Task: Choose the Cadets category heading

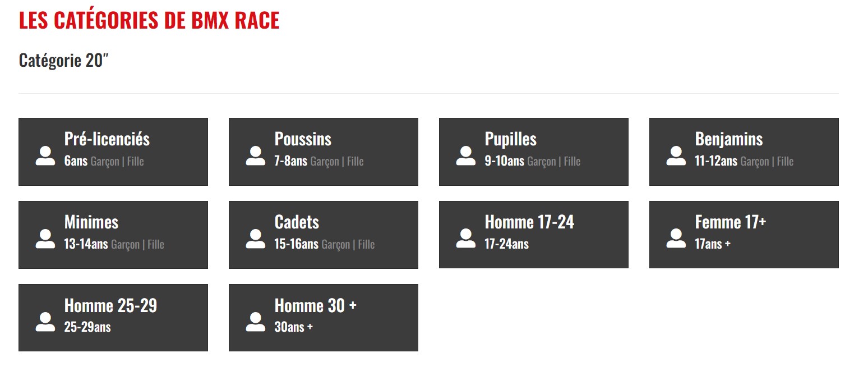Action: click(297, 222)
